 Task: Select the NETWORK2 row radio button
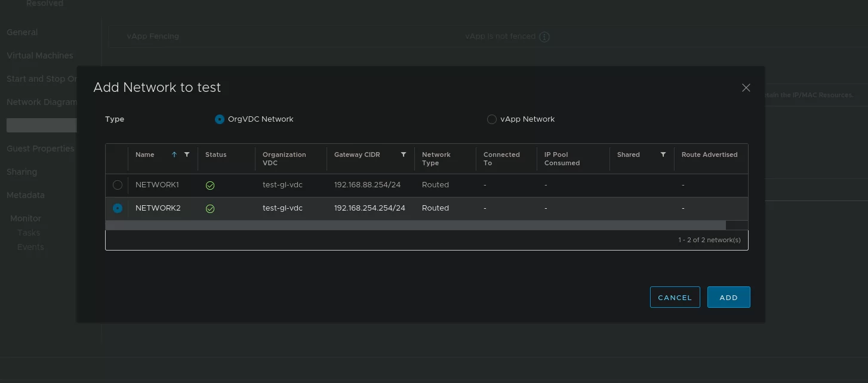[x=118, y=208]
